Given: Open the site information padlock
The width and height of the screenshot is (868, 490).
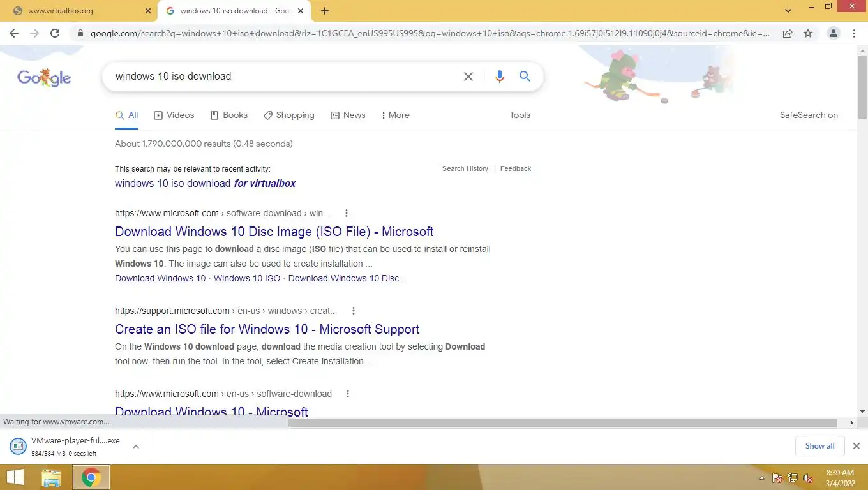Looking at the screenshot, I should (x=80, y=33).
